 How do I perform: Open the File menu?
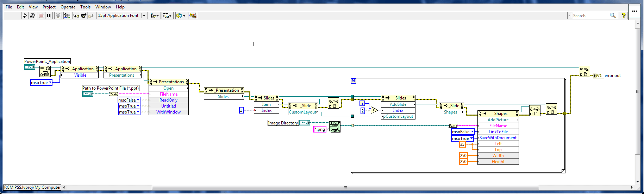pyautogui.click(x=9, y=7)
